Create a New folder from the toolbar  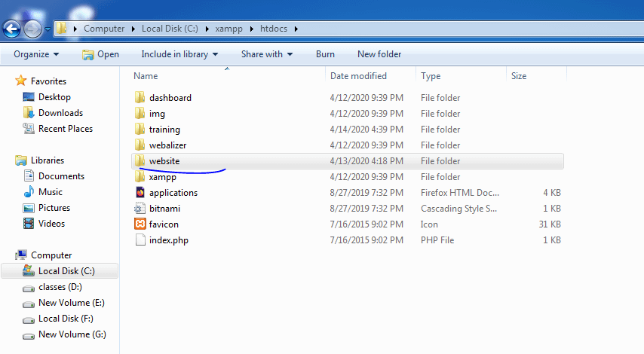click(x=379, y=54)
